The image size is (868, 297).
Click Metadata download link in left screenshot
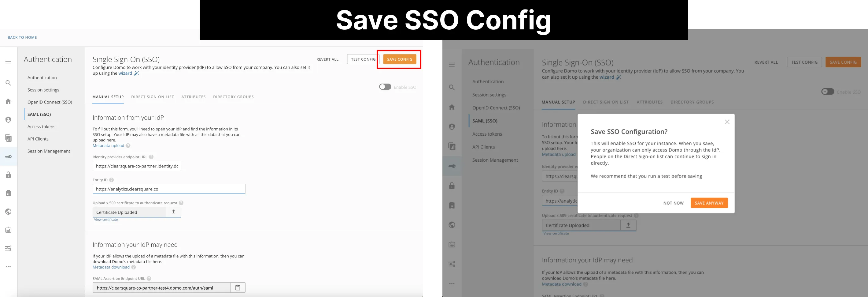pyautogui.click(x=111, y=267)
